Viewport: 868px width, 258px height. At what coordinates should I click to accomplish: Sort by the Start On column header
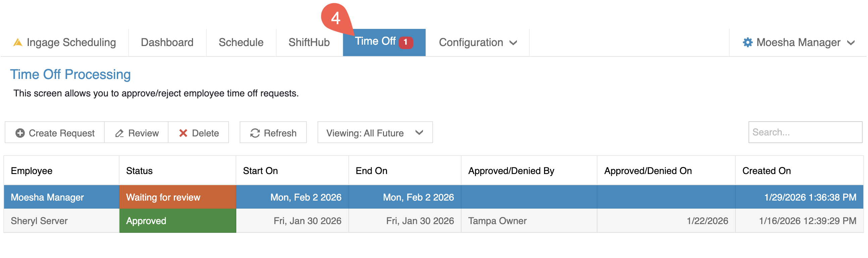pyautogui.click(x=260, y=171)
